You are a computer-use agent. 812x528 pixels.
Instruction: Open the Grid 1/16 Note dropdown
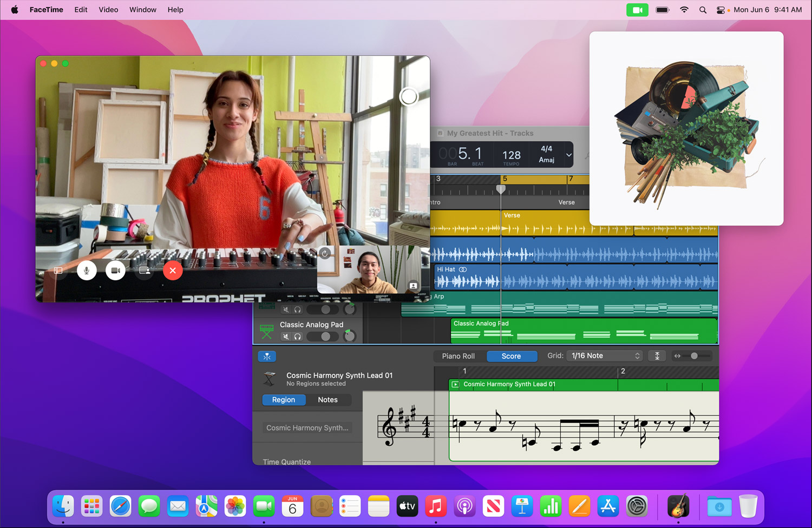pos(605,356)
